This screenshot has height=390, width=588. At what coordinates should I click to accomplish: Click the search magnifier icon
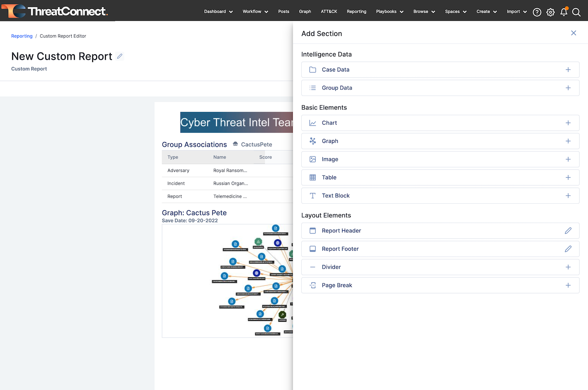tap(576, 12)
